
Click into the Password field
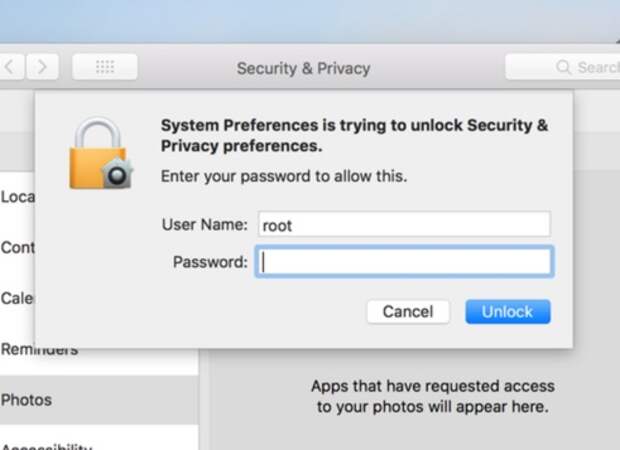[x=404, y=262]
